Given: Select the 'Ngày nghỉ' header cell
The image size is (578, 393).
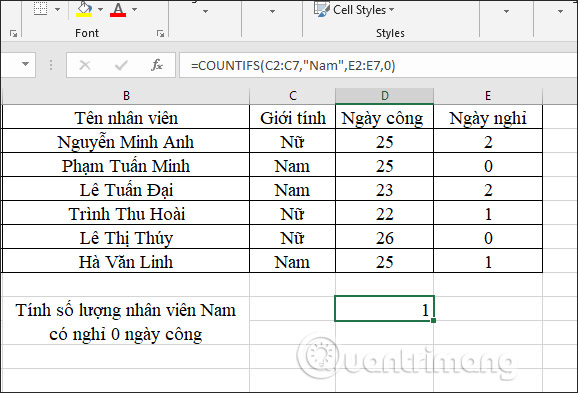Looking at the screenshot, I should (x=488, y=118).
